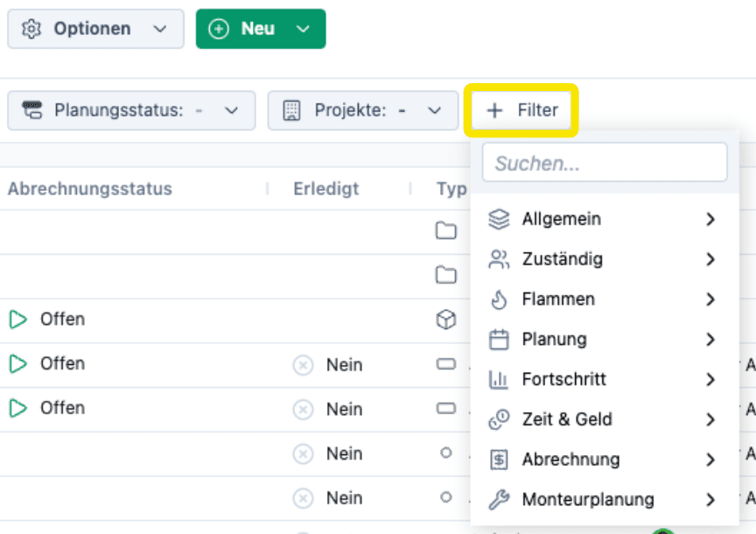The width and height of the screenshot is (756, 534).
Task: Expand the Flammen submenu chevron
Action: (710, 299)
